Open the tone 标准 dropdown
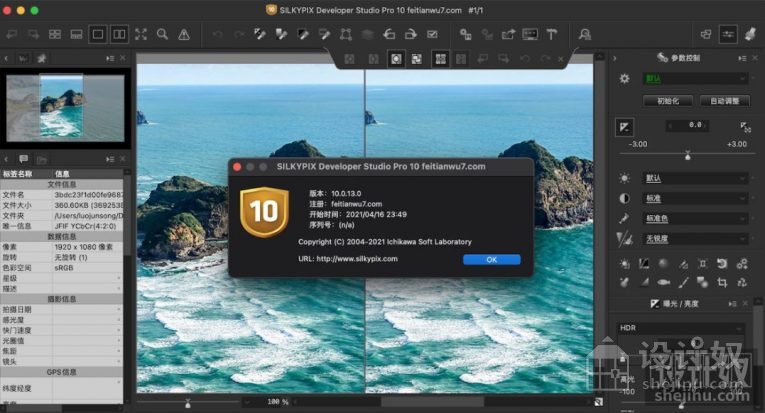Screen dimensions: 765x413 coord(695,198)
